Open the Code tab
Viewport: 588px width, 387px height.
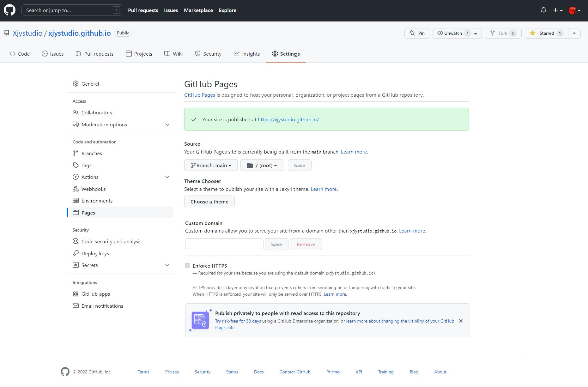click(x=20, y=54)
